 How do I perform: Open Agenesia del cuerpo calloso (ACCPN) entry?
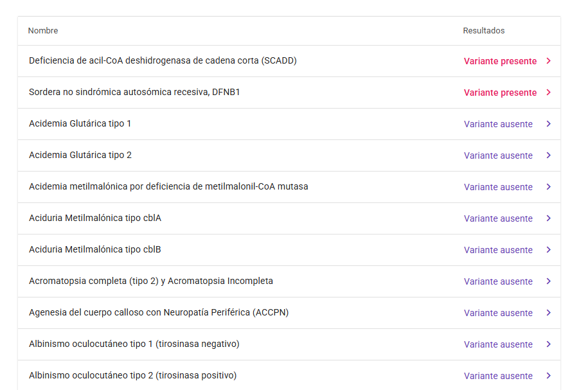tap(159, 312)
